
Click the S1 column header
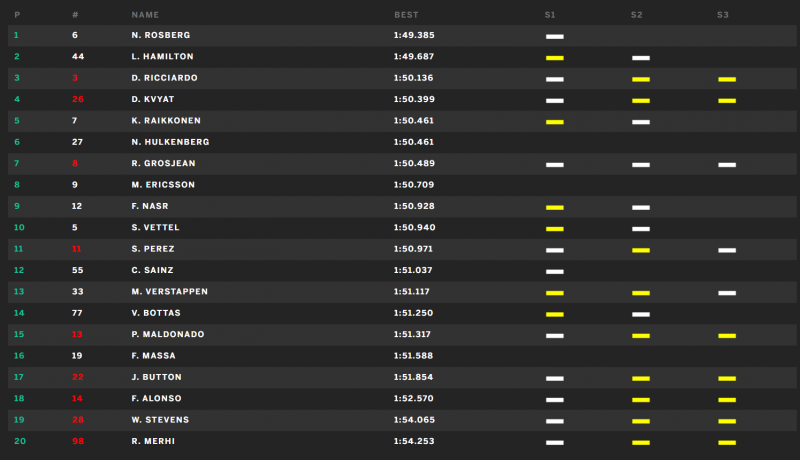(549, 15)
